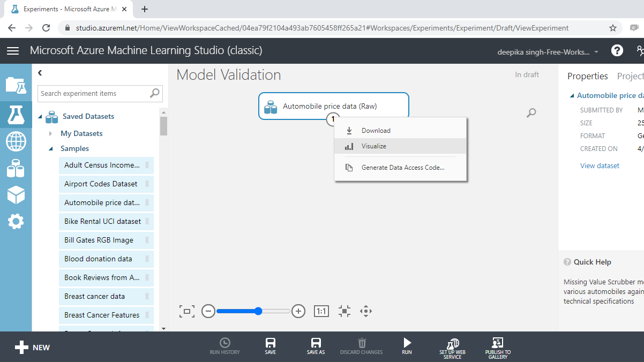Screen dimensions: 644x362
Task: Click the Model Validation experiment title
Action: click(x=229, y=75)
